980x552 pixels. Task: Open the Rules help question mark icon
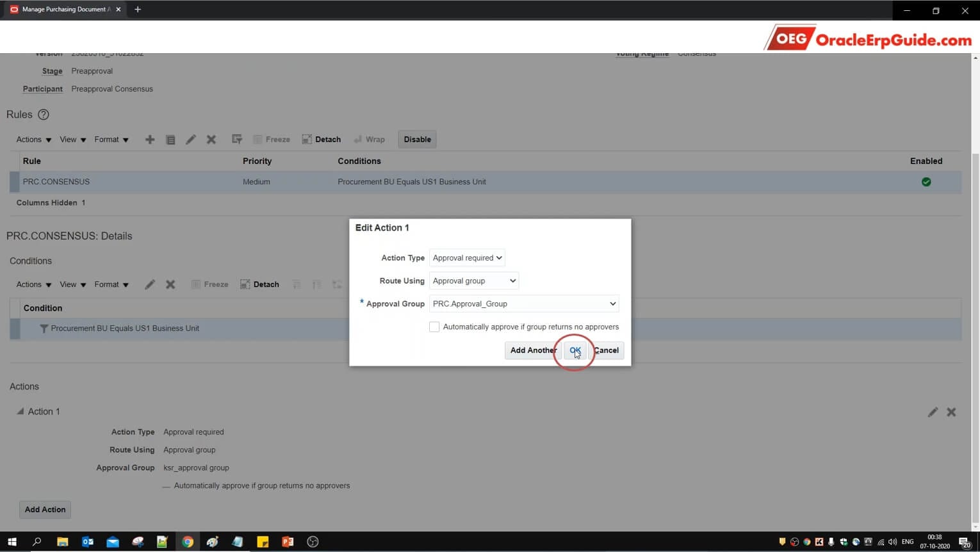(44, 115)
